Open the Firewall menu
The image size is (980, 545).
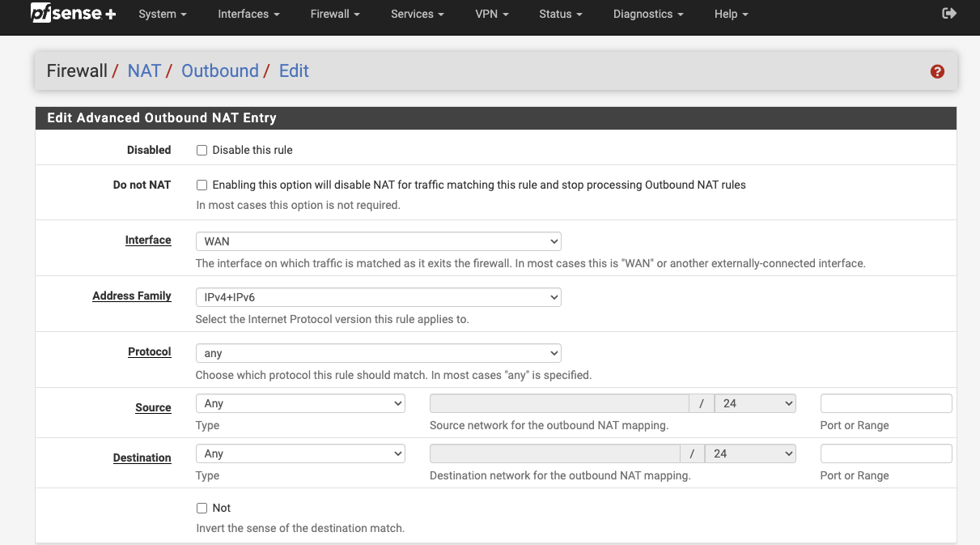coord(334,15)
